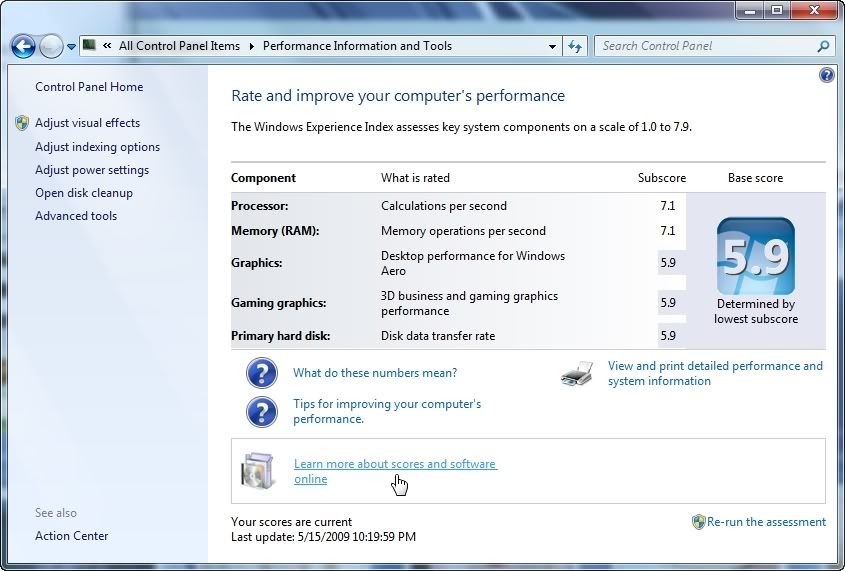Open Adjust power settings
Image resolution: width=845 pixels, height=571 pixels.
pos(92,170)
